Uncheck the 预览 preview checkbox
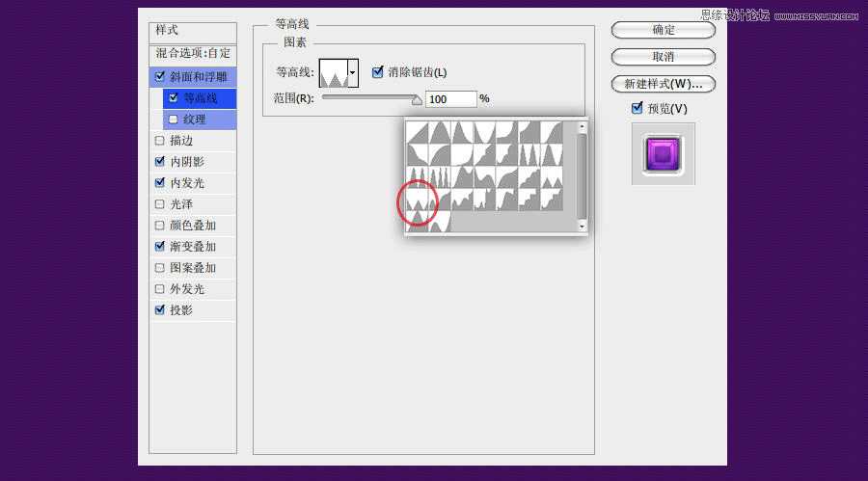The height and width of the screenshot is (481, 868). (637, 108)
